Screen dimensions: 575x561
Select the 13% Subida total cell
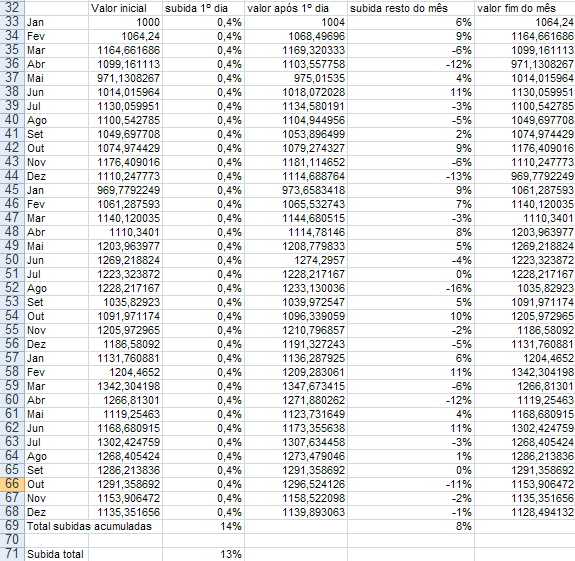tap(203, 554)
